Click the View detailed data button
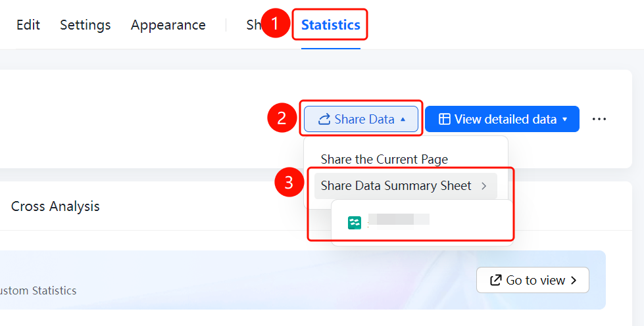This screenshot has width=644, height=326. [x=502, y=119]
